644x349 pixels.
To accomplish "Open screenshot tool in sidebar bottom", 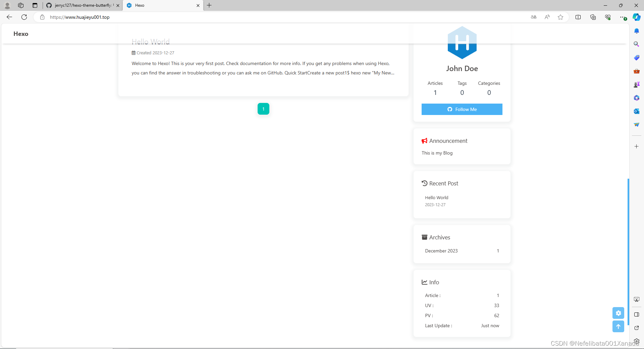I will (x=636, y=299).
